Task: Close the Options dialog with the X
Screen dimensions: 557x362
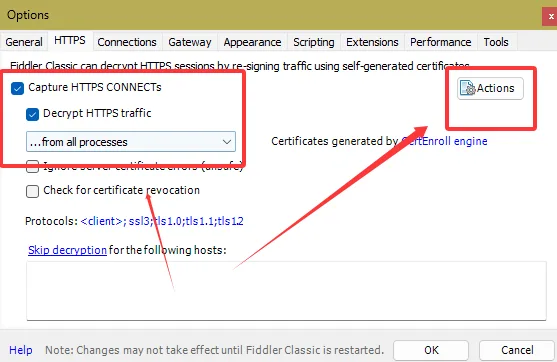Action: pyautogui.click(x=550, y=16)
